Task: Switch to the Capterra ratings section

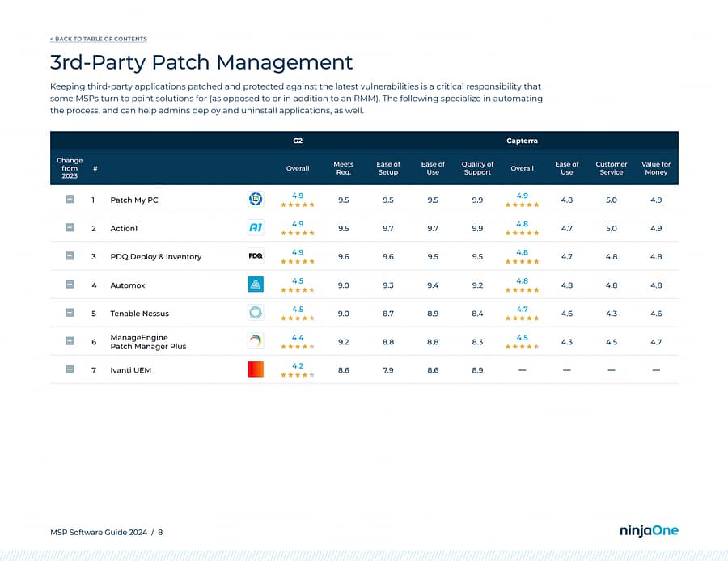Action: coord(522,140)
